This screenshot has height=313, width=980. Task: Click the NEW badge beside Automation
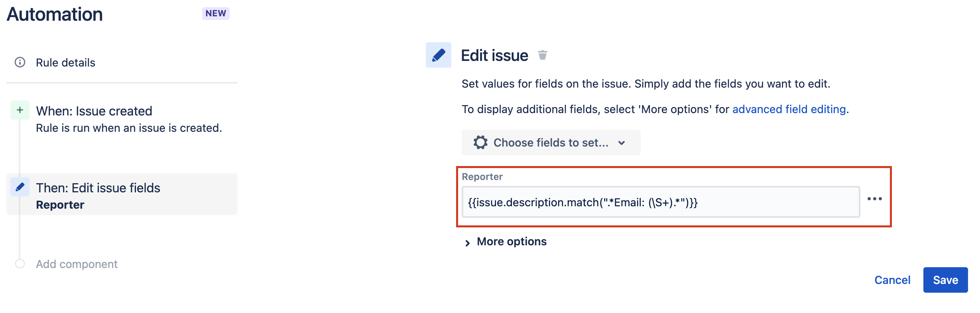(x=216, y=14)
